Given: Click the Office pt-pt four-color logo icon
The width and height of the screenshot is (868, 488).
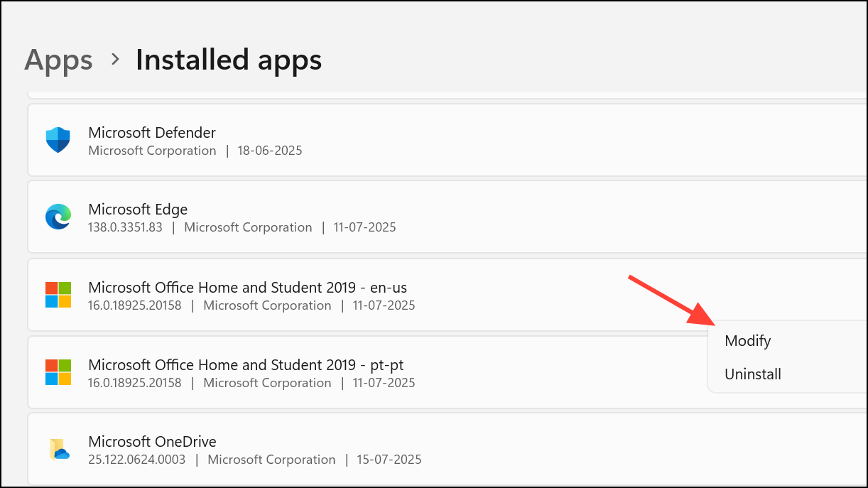Looking at the screenshot, I should [x=58, y=372].
